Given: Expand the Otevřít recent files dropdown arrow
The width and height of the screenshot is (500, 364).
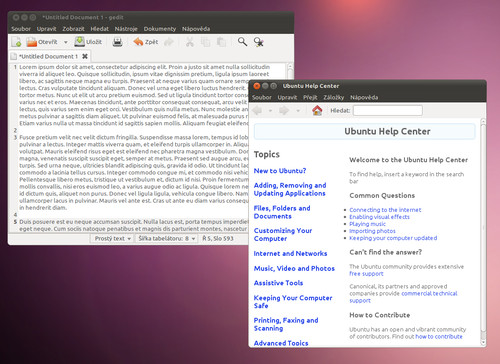Looking at the screenshot, I should coord(66,42).
